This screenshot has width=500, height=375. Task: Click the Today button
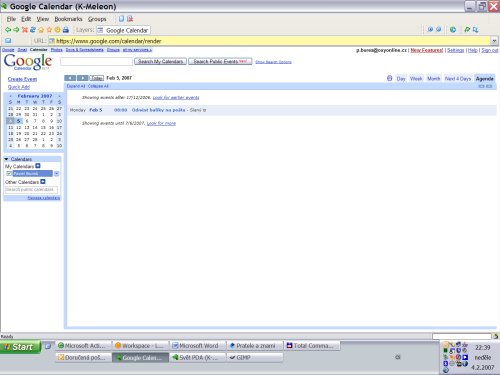[96, 78]
